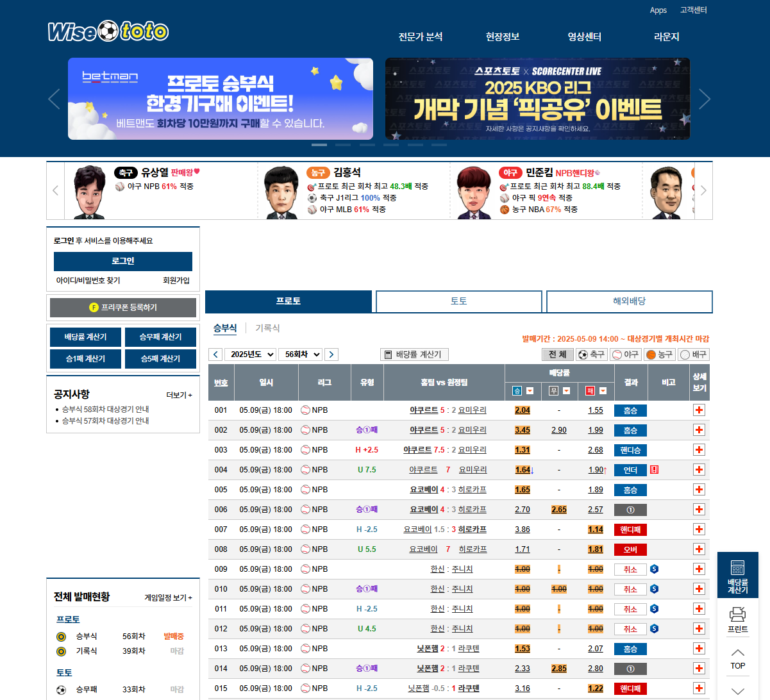Click the 프린트 printer icon
Viewport: 770px width, 700px height.
point(738,619)
